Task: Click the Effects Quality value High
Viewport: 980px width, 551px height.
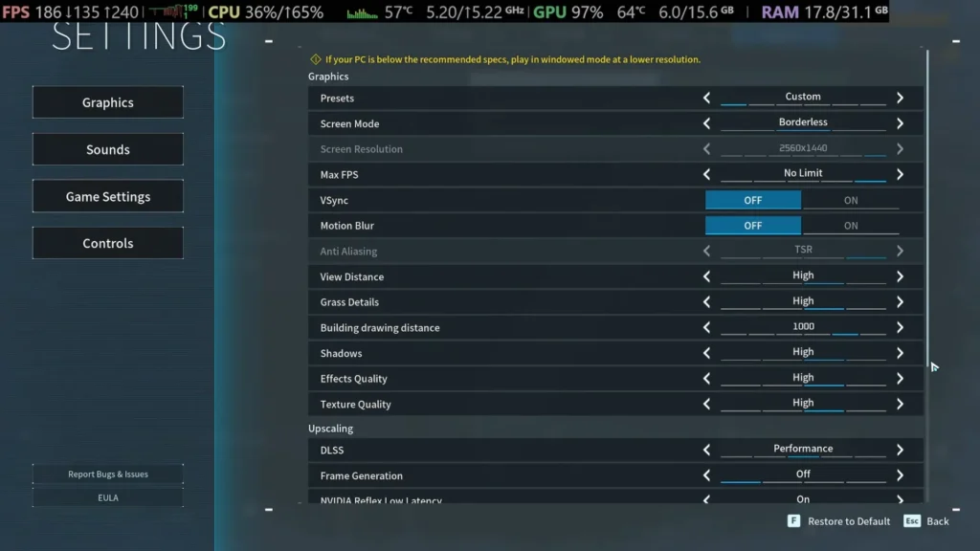Action: click(x=803, y=377)
